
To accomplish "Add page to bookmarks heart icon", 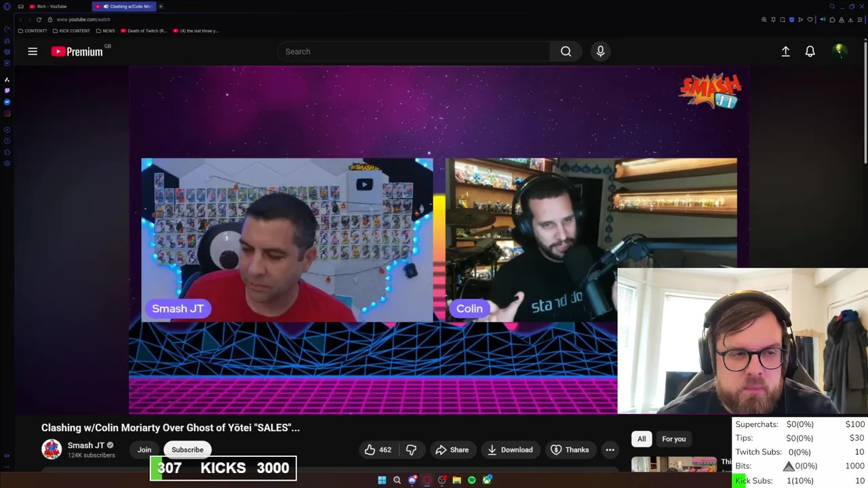I will pos(810,20).
